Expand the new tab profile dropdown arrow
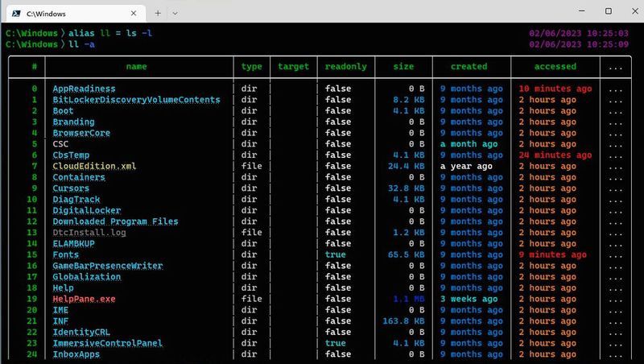 [x=175, y=14]
